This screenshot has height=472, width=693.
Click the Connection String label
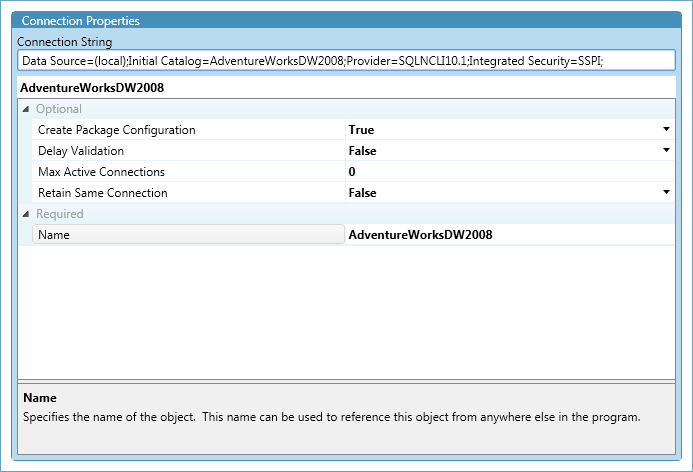(65, 42)
